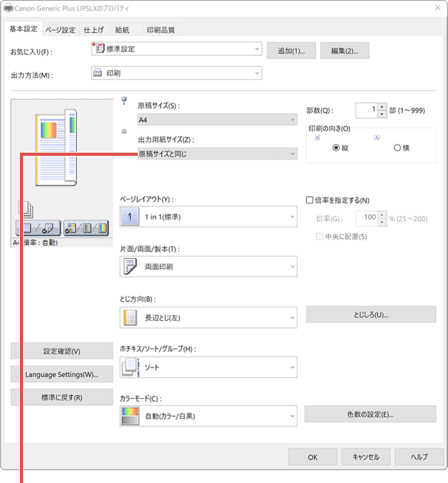
Task: Open the 原稿サイズ dropdown showing A4
Action: pyautogui.click(x=217, y=119)
